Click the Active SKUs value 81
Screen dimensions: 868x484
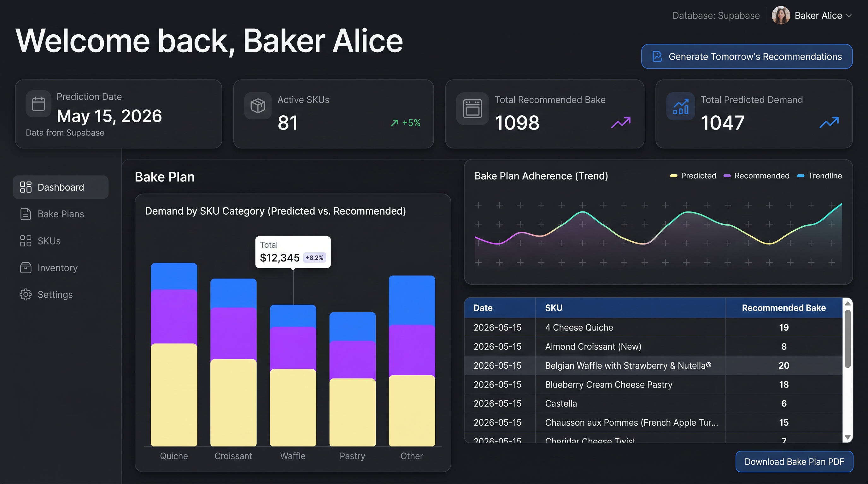tap(287, 122)
